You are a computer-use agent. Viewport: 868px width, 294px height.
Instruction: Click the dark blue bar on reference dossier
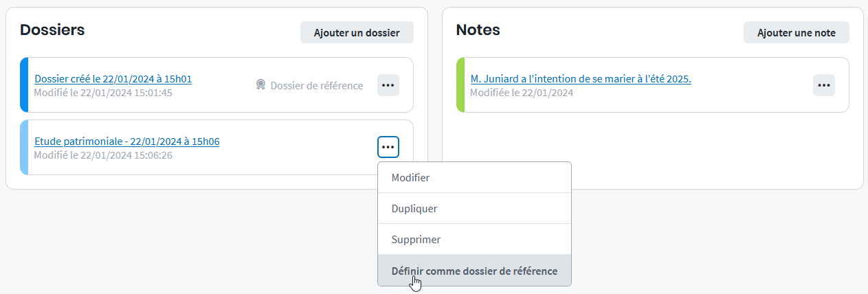24,85
